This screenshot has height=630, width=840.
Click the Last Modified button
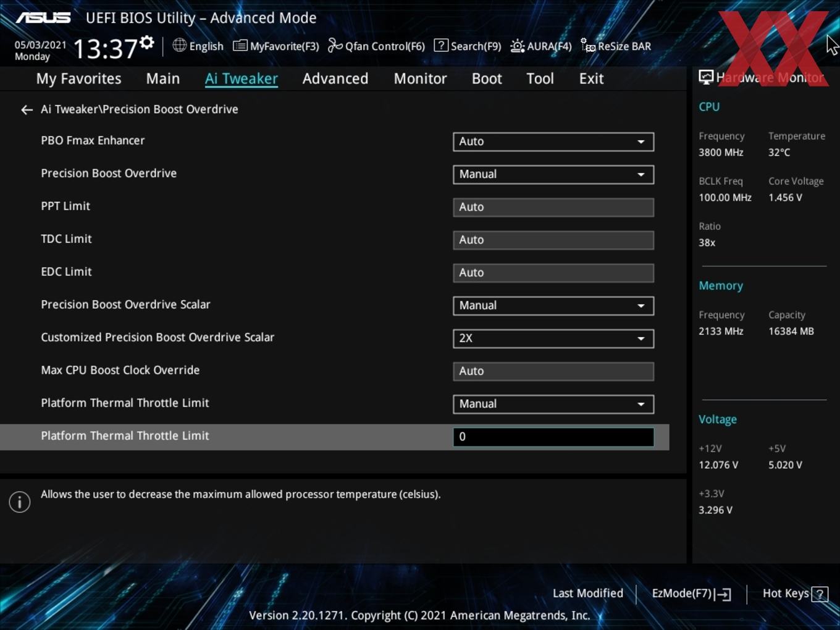coord(588,594)
